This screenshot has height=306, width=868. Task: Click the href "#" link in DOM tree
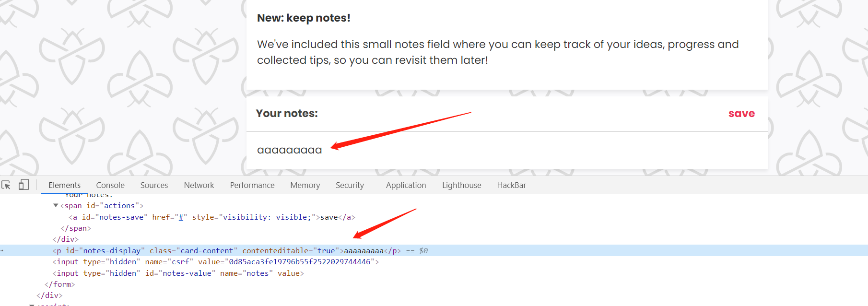tap(181, 217)
